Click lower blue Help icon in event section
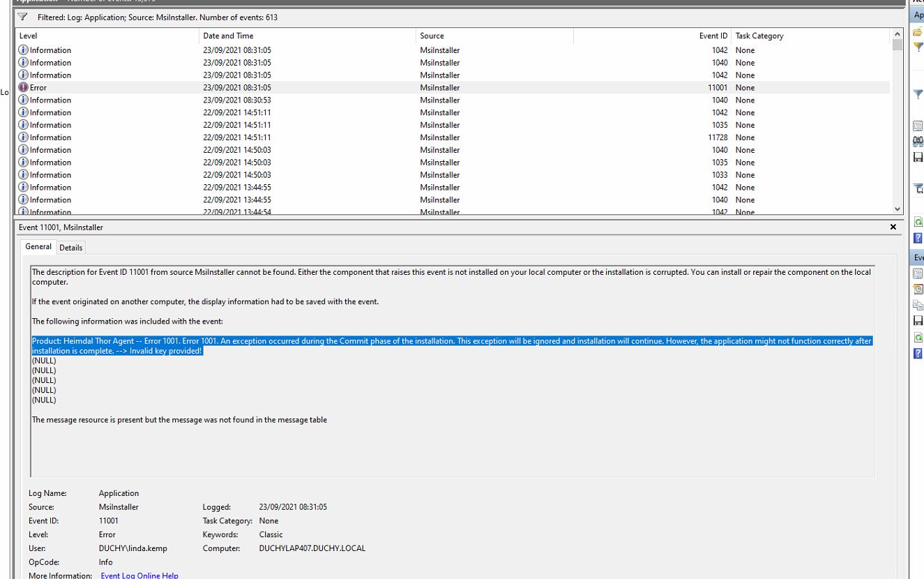The image size is (924, 579). 918,353
